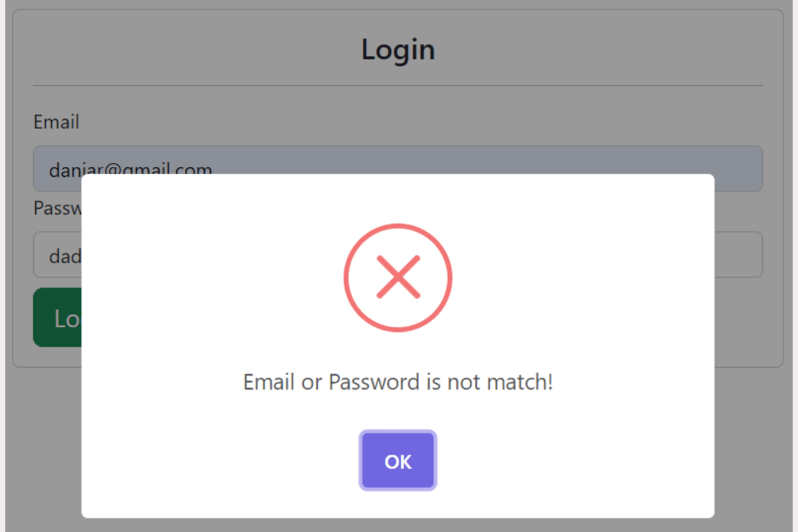Focus the Password input field
This screenshot has width=798, height=532.
(737, 254)
